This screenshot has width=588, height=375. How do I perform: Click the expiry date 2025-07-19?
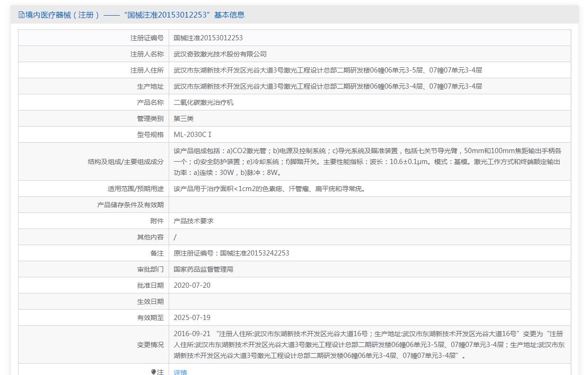click(192, 318)
